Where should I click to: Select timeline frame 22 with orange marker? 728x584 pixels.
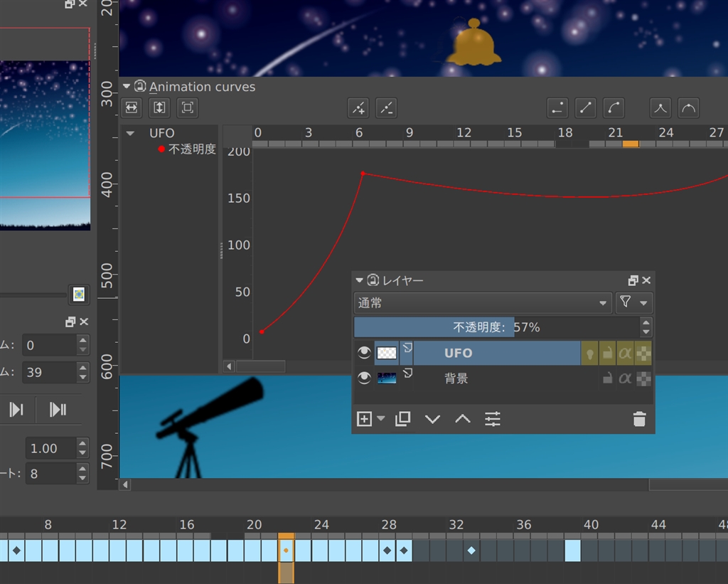286,551
